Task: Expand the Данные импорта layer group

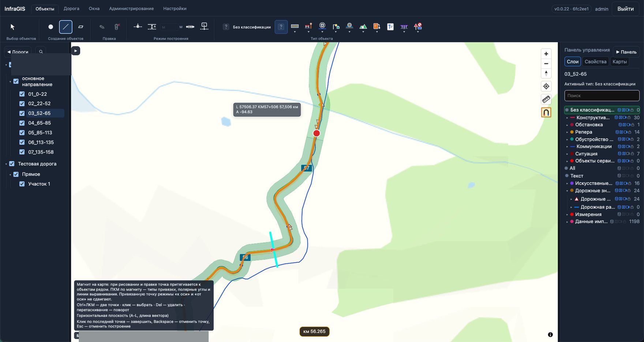Action: (567, 222)
